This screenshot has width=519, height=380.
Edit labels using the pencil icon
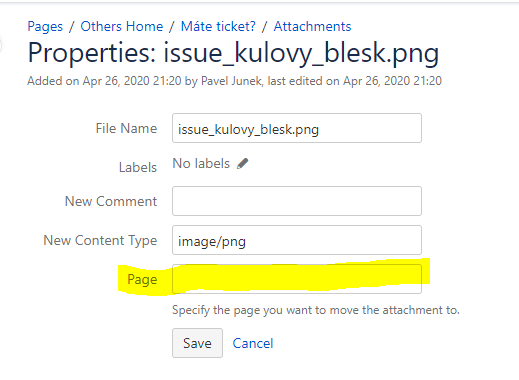point(243,164)
